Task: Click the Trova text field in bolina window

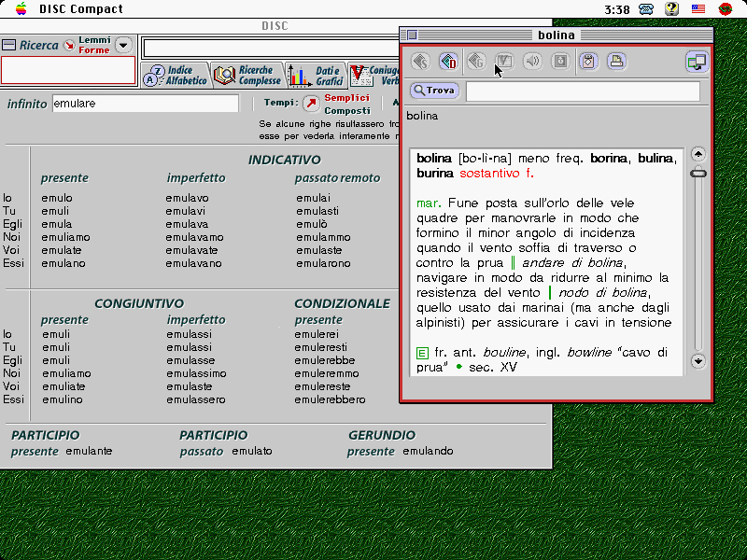Action: (583, 91)
